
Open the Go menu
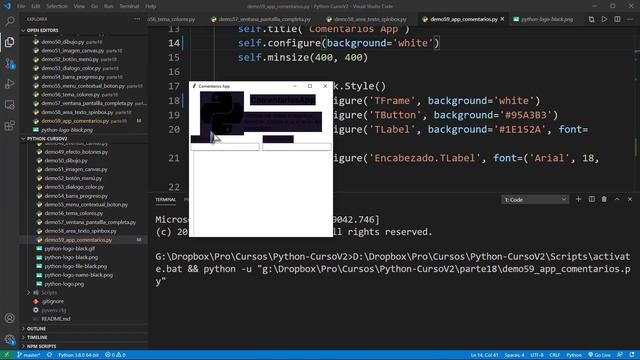[x=95, y=6]
